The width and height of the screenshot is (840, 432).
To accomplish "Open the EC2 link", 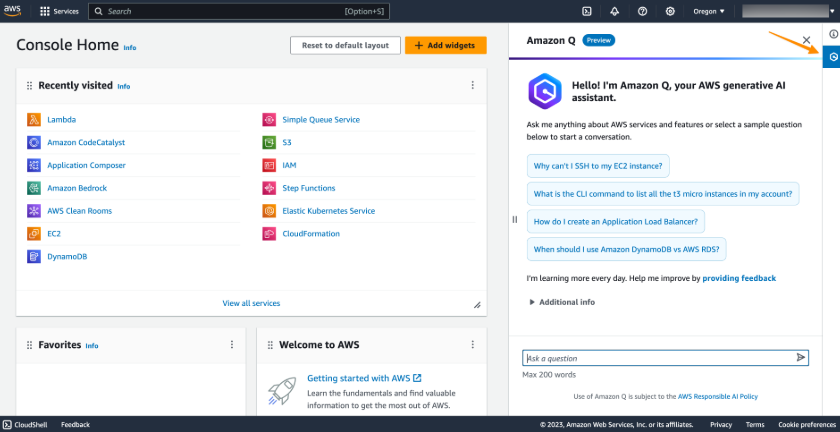I will pos(54,234).
